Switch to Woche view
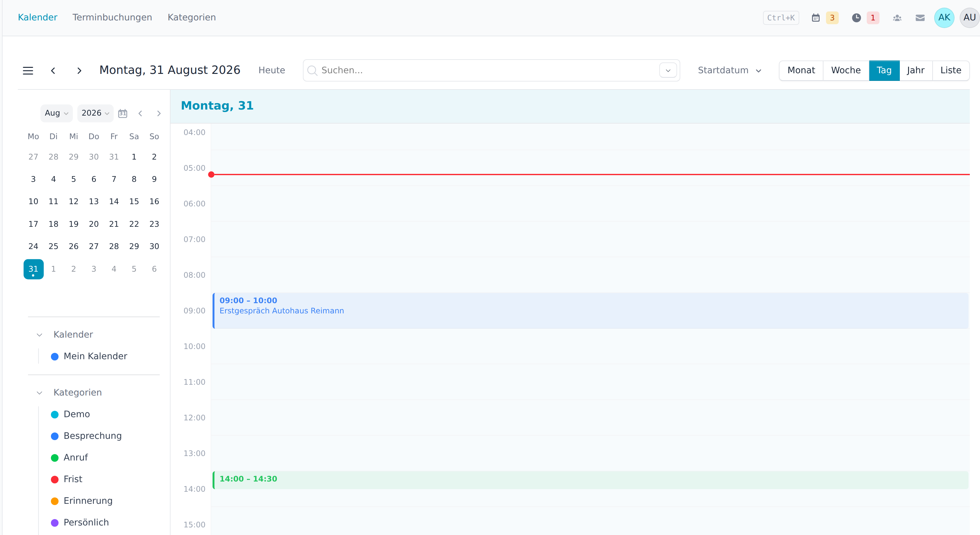This screenshot has height=535, width=980. pyautogui.click(x=846, y=70)
